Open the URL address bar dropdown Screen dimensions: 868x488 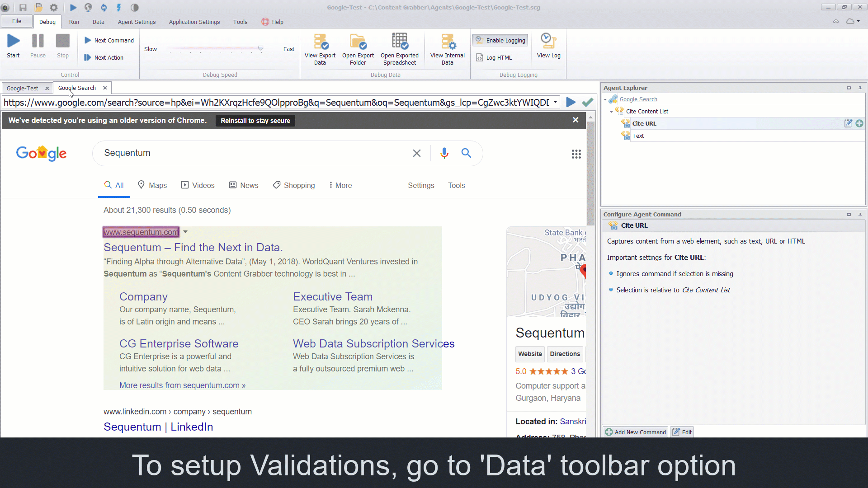point(555,103)
